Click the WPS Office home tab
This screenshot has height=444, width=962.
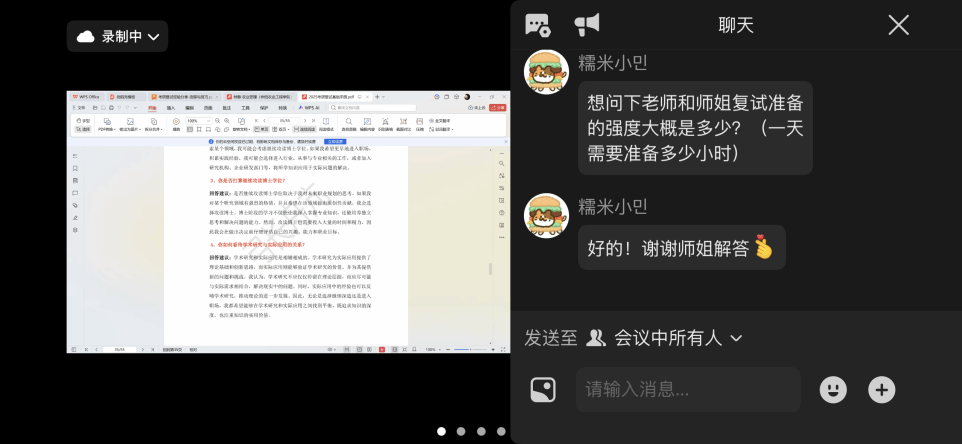click(86, 97)
